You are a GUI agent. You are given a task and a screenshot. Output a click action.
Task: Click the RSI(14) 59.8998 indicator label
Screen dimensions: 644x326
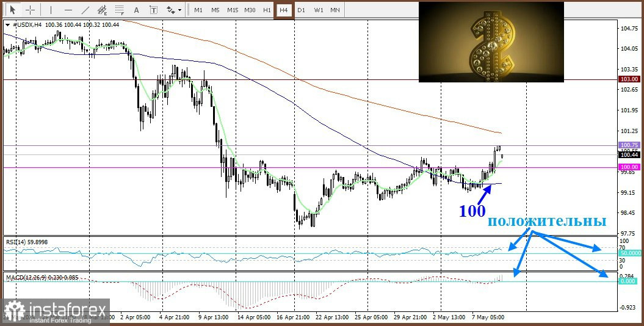(x=27, y=242)
